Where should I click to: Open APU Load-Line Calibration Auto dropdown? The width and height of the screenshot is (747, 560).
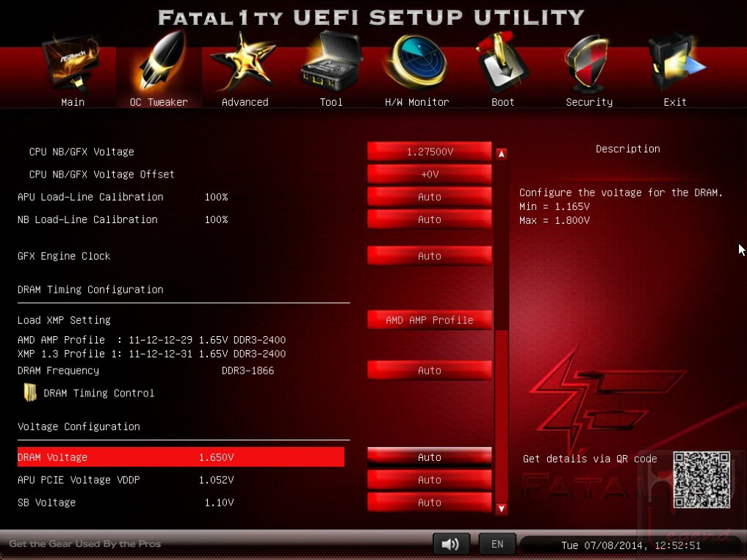429,197
